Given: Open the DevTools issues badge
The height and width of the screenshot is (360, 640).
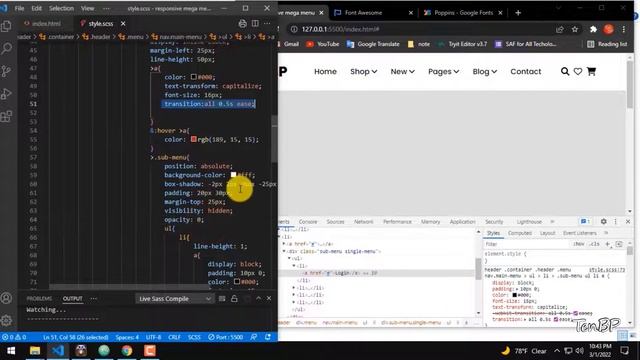Looking at the screenshot, I should coord(585,221).
